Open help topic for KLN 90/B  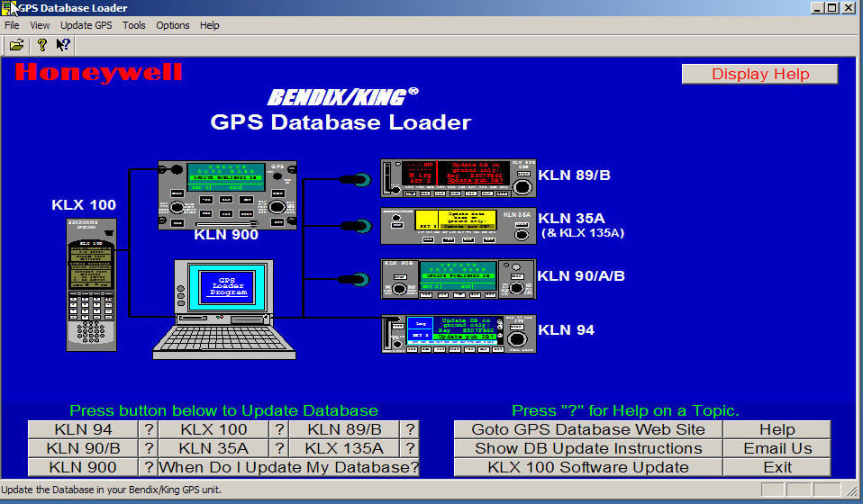coord(148,448)
